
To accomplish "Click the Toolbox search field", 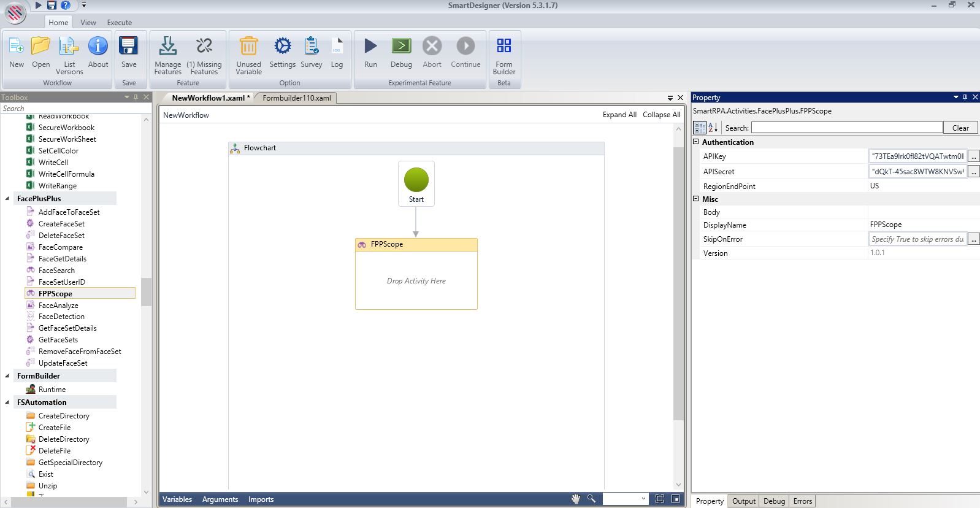I will 71,109.
